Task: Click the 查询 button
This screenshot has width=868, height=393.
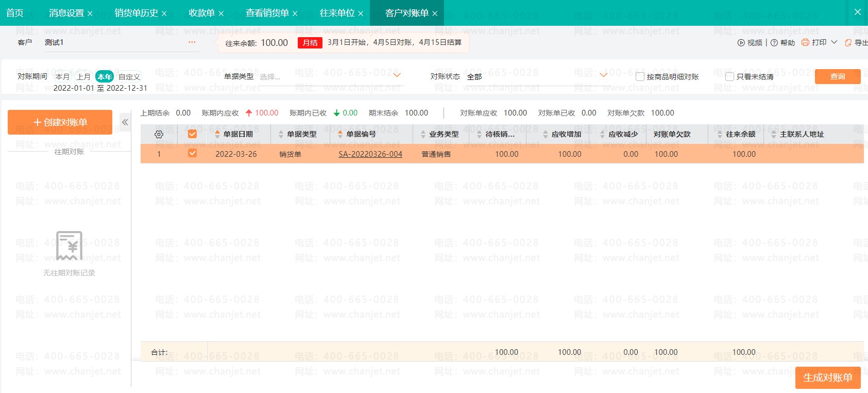Action: (838, 76)
